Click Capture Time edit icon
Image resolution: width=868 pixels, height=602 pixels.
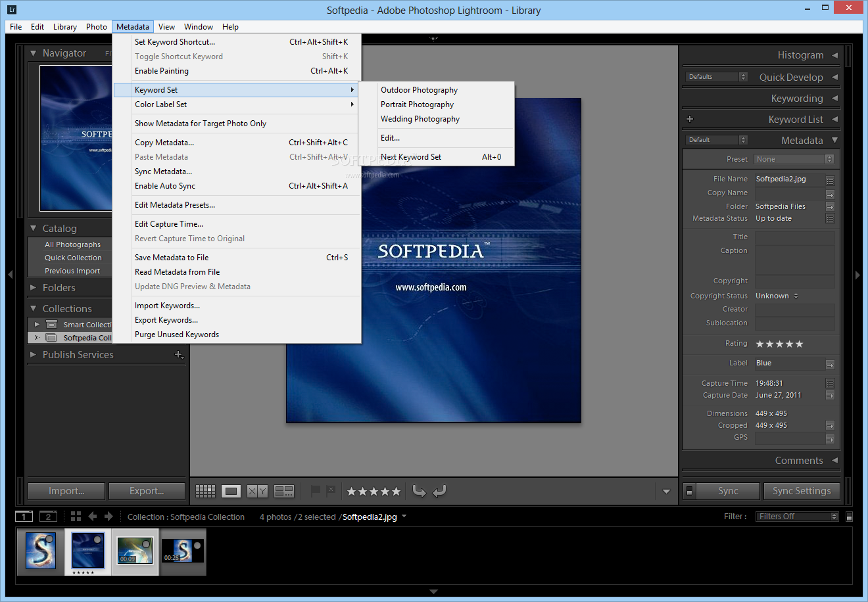coord(830,383)
